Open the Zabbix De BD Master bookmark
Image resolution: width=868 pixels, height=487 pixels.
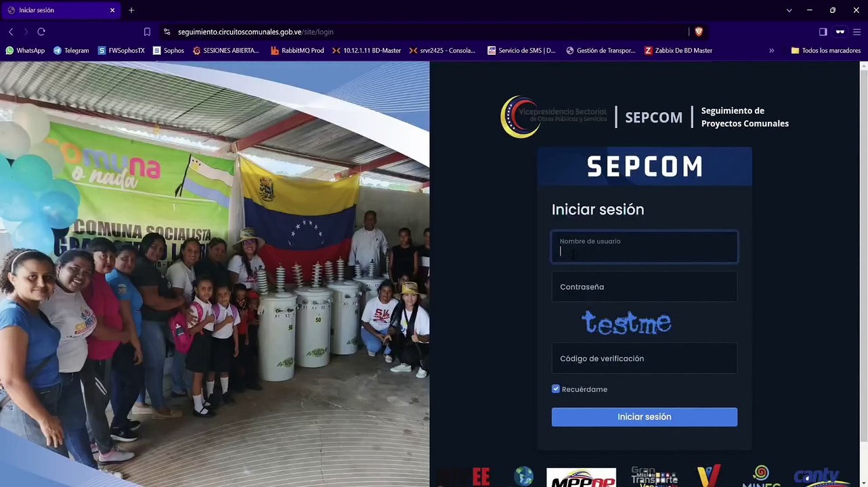pyautogui.click(x=678, y=51)
